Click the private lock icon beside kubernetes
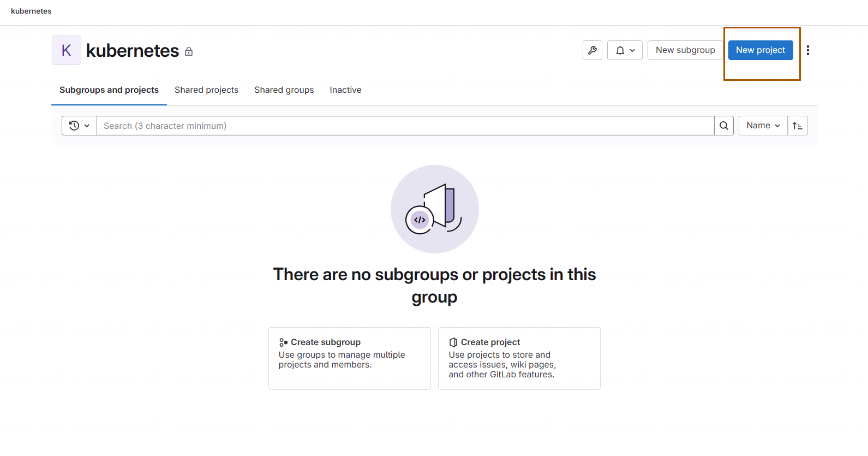This screenshot has width=868, height=456. [189, 51]
